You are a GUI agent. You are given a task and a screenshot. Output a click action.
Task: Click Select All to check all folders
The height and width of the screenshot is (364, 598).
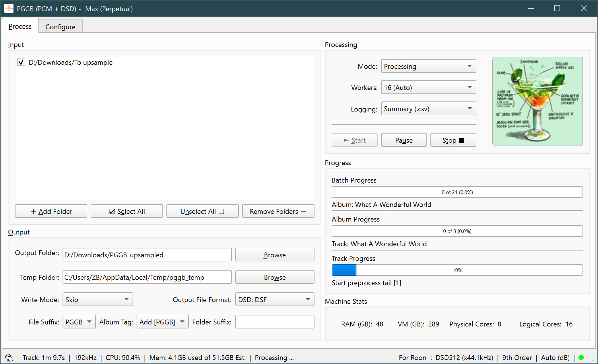127,211
